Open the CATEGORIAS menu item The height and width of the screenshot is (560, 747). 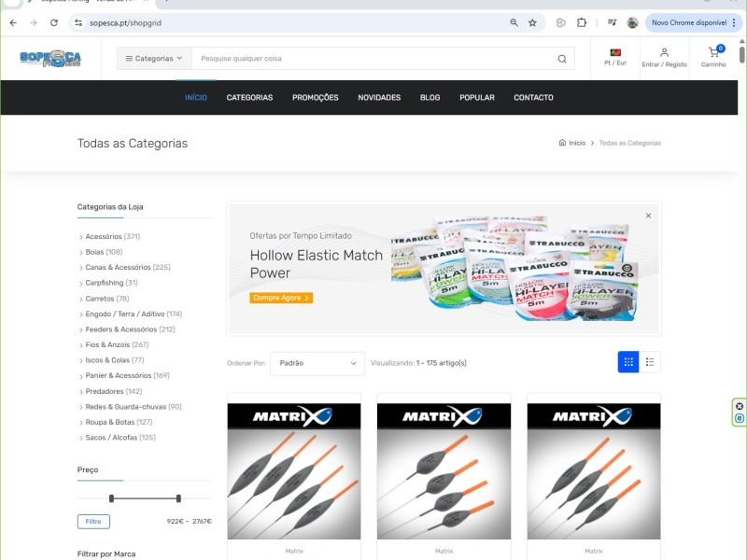(249, 98)
